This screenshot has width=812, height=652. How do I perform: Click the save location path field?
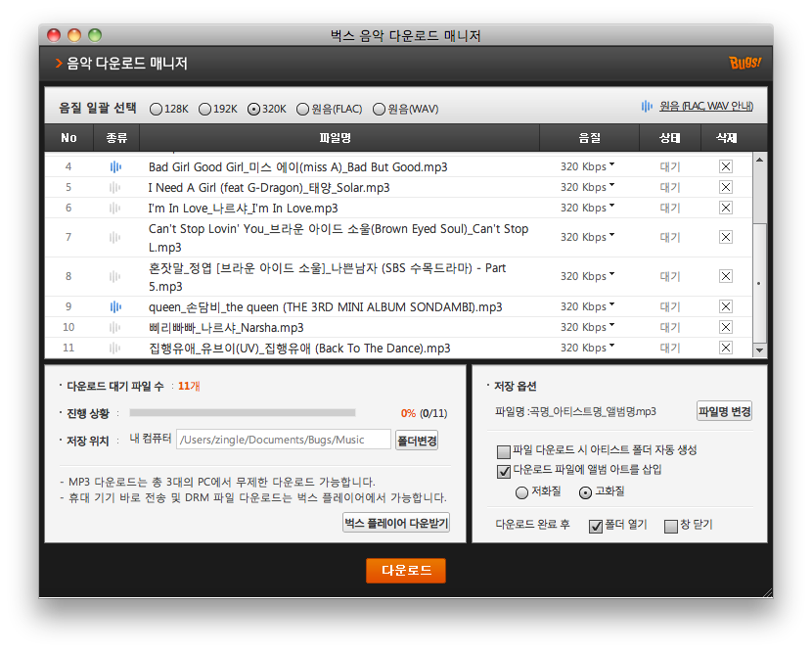coord(284,440)
